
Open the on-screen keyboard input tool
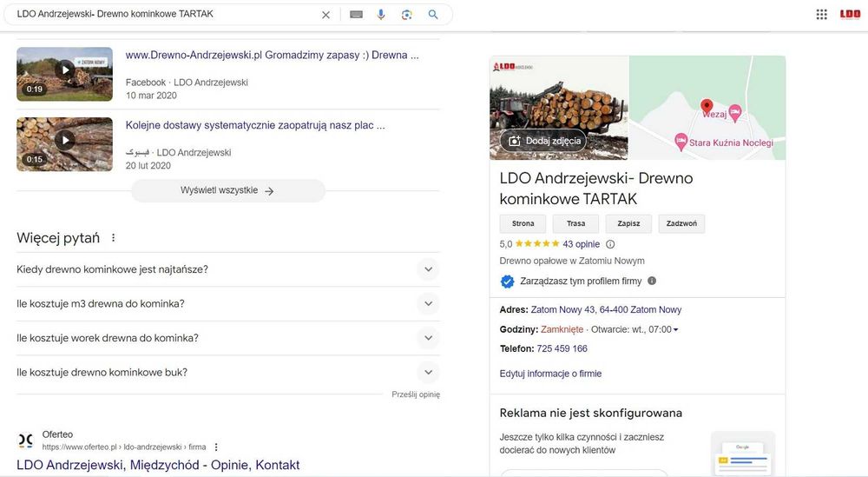click(356, 15)
